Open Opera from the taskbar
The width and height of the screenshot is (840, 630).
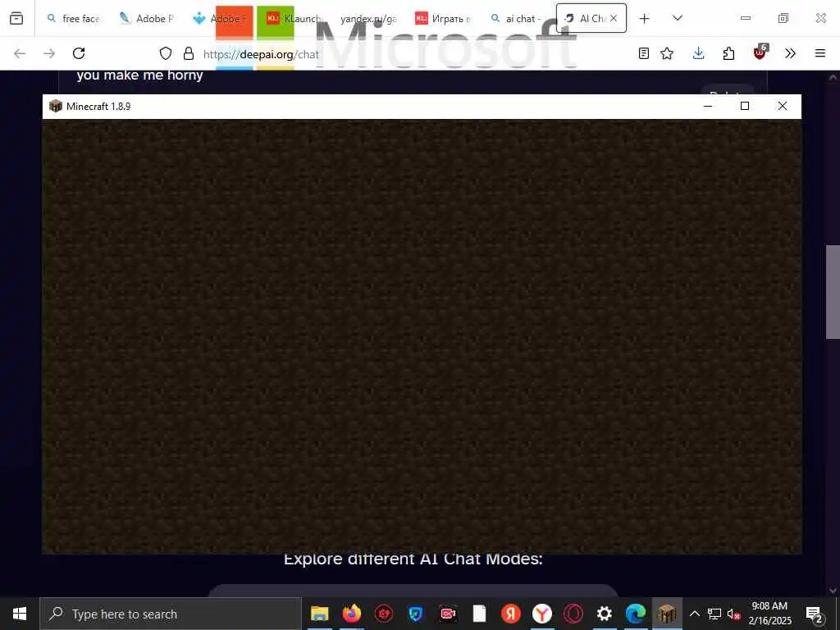[573, 614]
